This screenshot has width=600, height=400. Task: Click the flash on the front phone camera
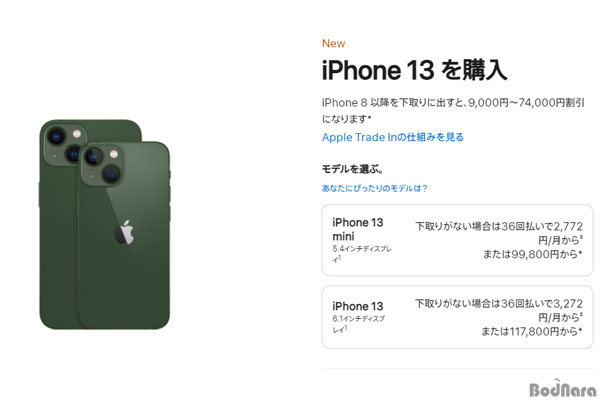(x=114, y=154)
